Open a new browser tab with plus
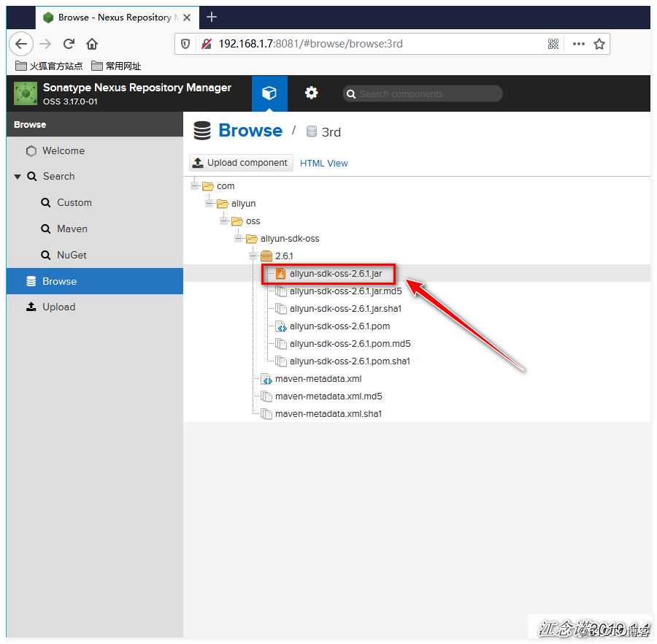 212,18
